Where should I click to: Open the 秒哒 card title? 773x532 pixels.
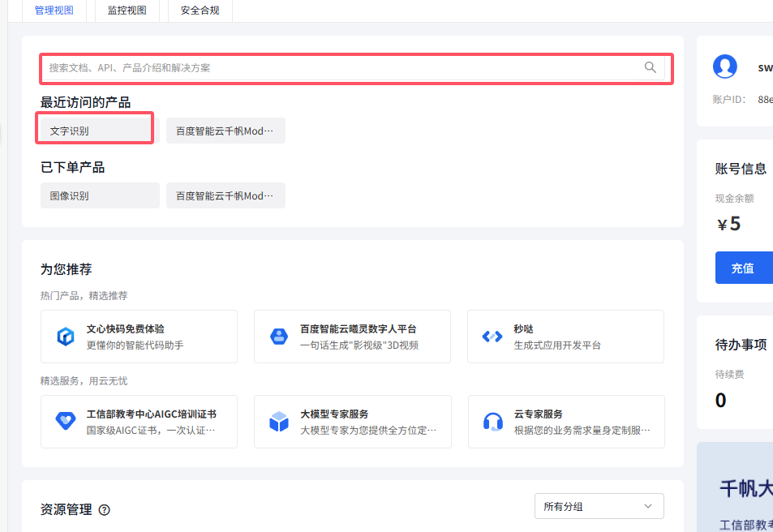tap(523, 329)
